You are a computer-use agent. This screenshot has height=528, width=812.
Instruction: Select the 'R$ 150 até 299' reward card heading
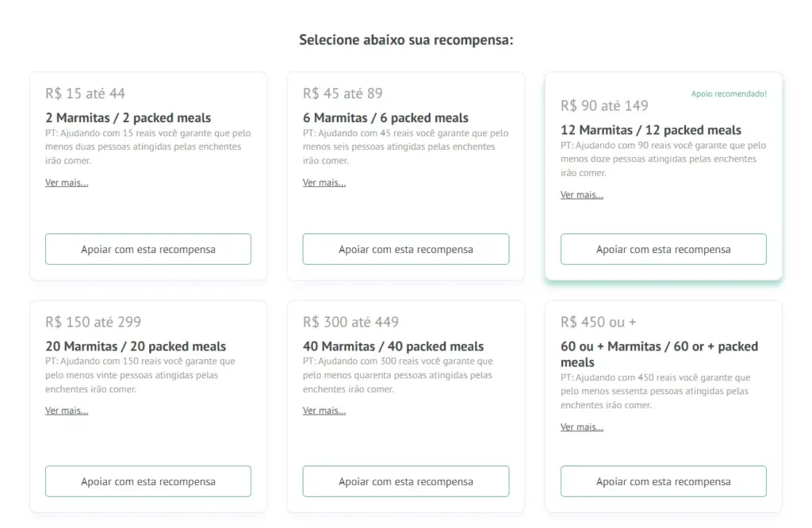[93, 322]
